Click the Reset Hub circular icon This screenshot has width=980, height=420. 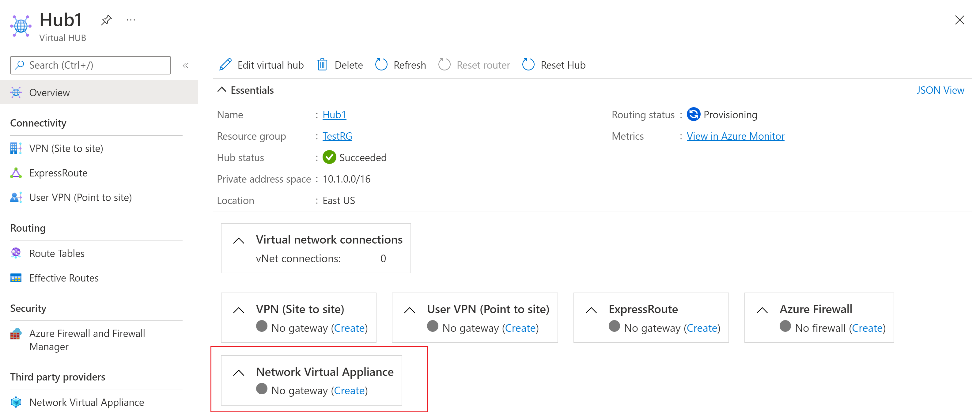(x=528, y=65)
